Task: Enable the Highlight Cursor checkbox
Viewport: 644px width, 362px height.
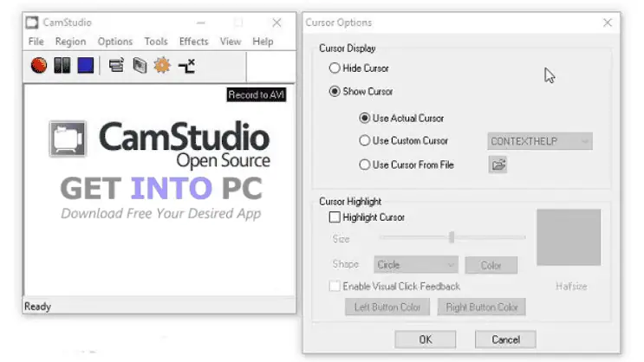Action: (335, 217)
